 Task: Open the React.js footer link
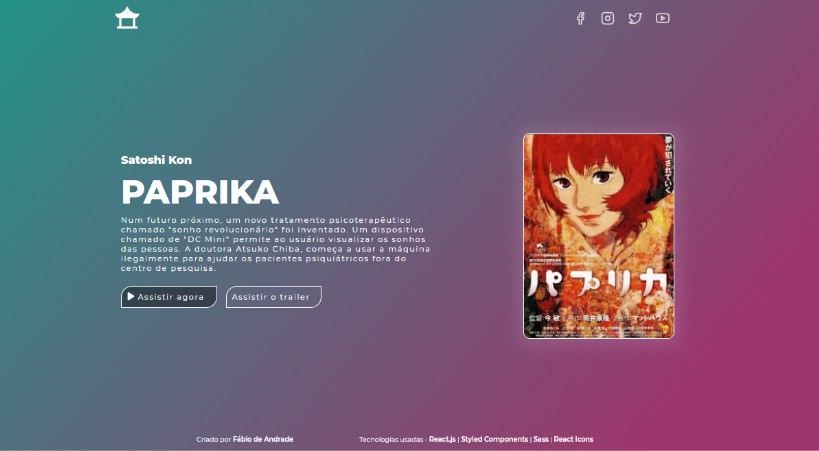coord(442,439)
